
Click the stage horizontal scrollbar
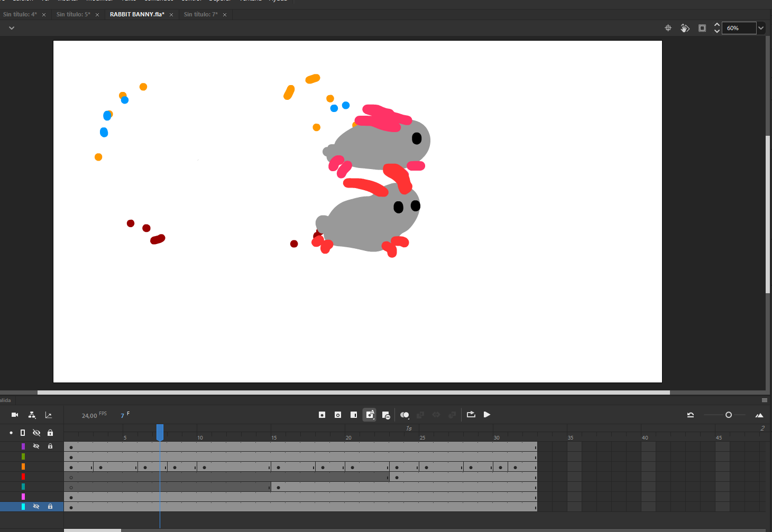tap(353, 393)
